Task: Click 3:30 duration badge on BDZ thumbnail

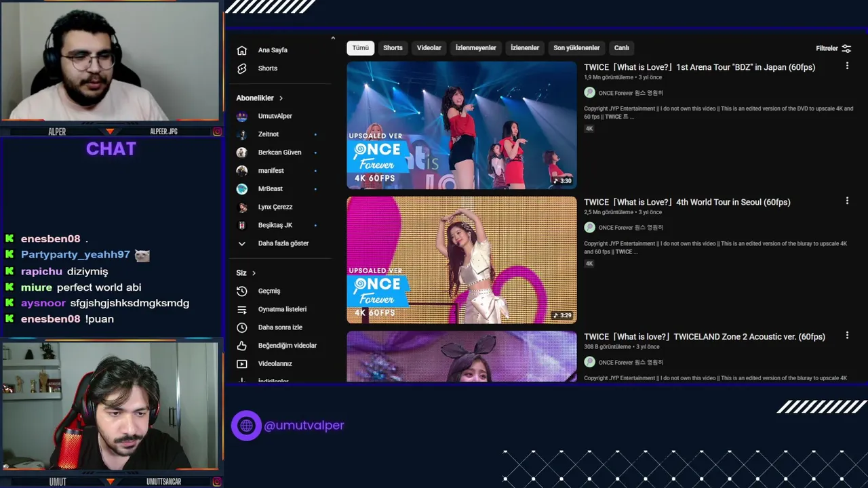Action: pyautogui.click(x=562, y=181)
